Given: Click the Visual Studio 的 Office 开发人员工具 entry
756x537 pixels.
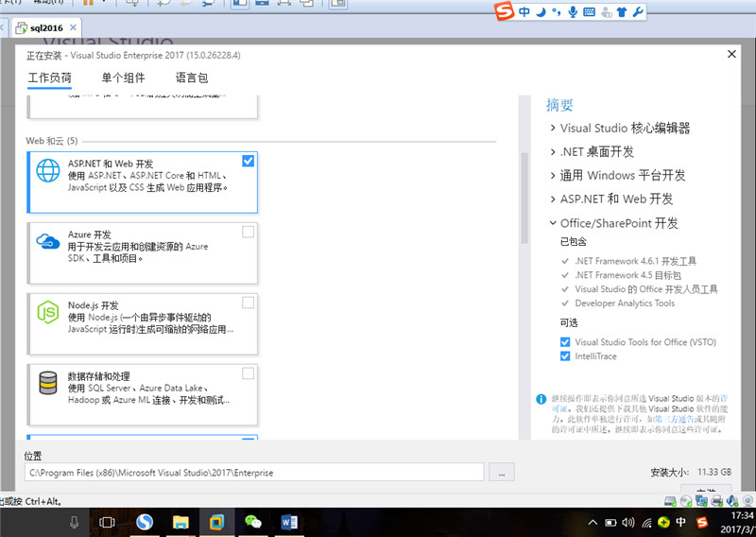Looking at the screenshot, I should [x=646, y=289].
